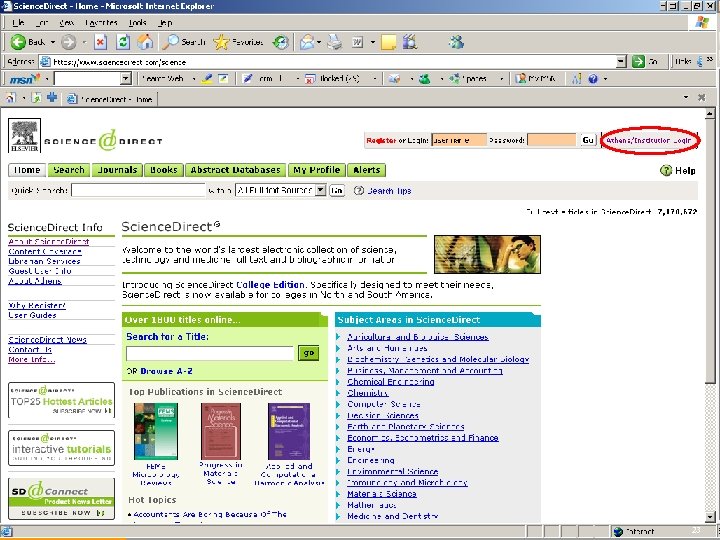The image size is (720, 540).
Task: Click the Edit with Word icon
Action: click(x=357, y=42)
